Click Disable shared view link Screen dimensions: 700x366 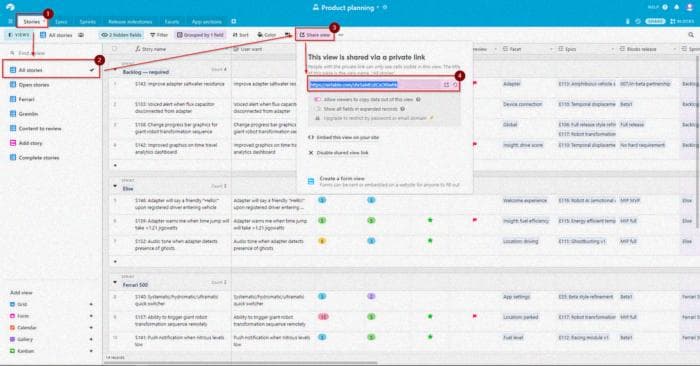pyautogui.click(x=338, y=153)
